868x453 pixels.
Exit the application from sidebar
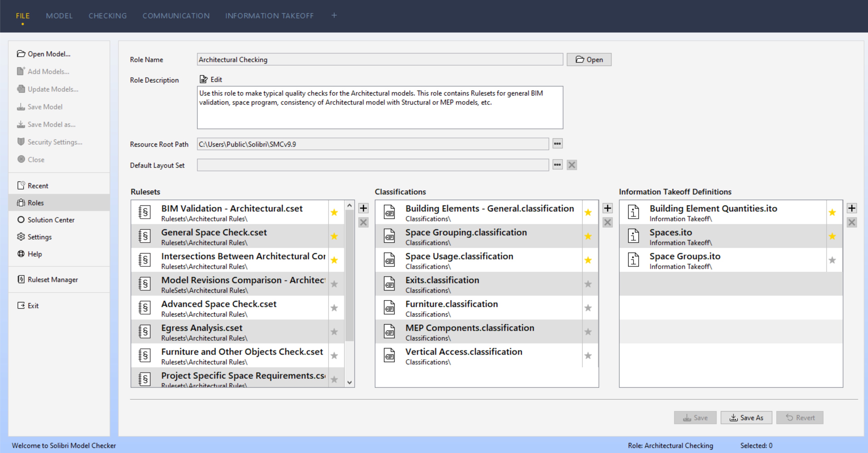pyautogui.click(x=59, y=306)
